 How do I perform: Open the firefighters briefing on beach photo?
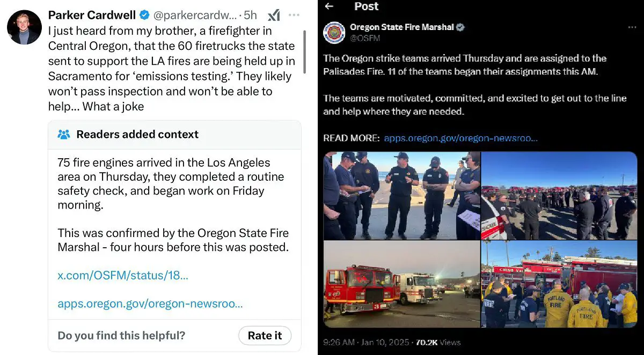[x=401, y=196]
